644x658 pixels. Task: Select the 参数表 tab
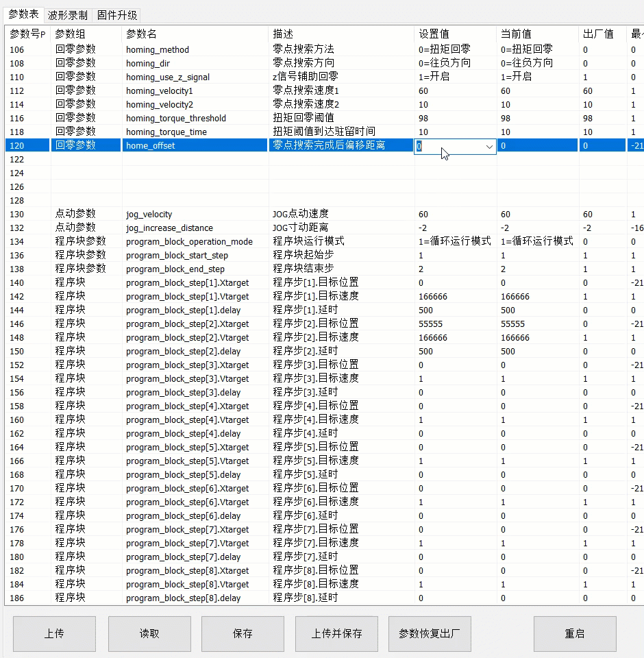coord(22,14)
